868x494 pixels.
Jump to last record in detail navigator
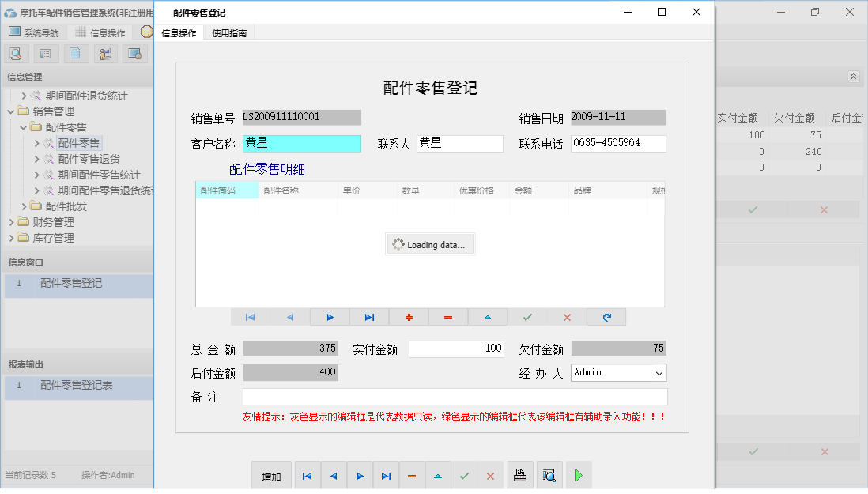pos(369,316)
